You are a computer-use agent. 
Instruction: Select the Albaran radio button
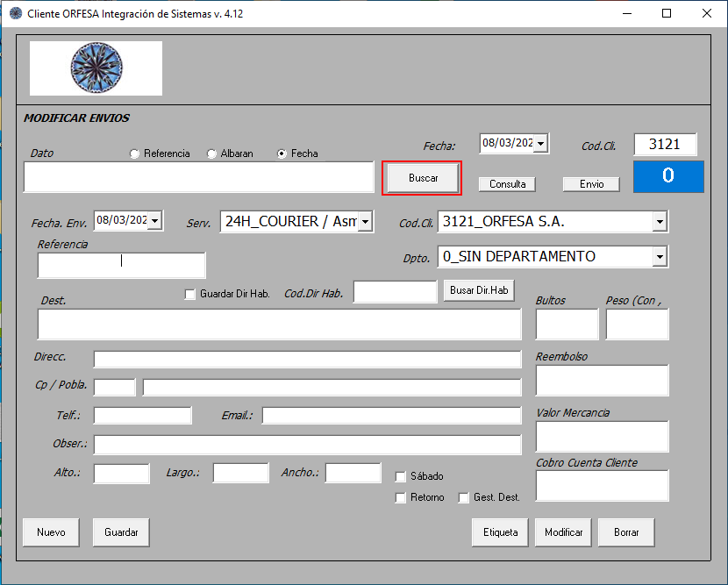pyautogui.click(x=211, y=153)
